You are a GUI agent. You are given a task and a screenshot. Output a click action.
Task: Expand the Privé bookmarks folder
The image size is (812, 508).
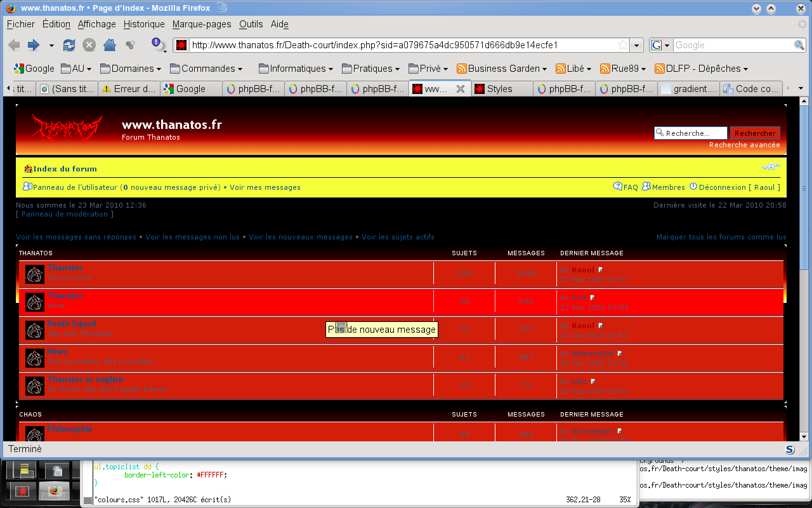428,69
